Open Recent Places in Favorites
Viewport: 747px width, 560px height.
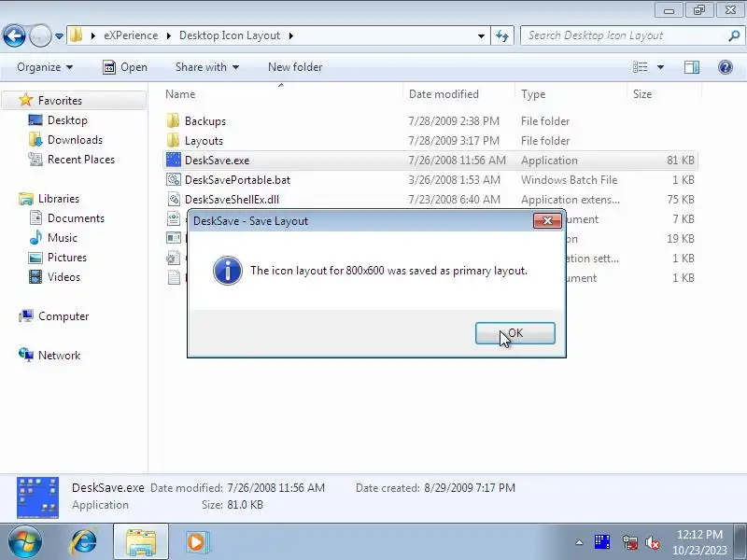(x=81, y=160)
